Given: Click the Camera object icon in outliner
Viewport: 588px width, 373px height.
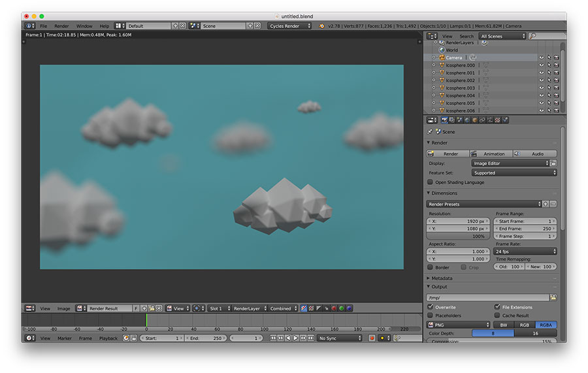Looking at the screenshot, I should click(x=442, y=57).
